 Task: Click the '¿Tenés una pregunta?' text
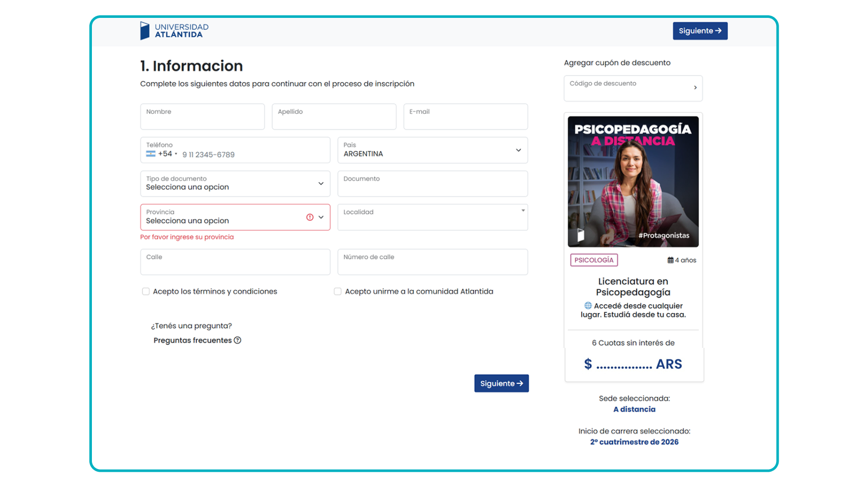(x=191, y=326)
